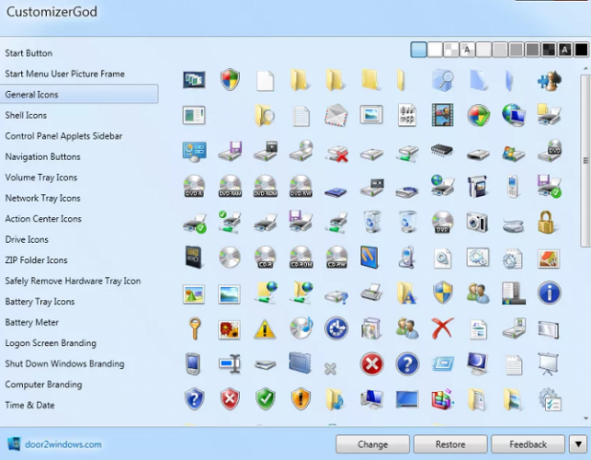Pick the red error circle icon
Viewport: 591px width, 460px height.
(x=372, y=364)
